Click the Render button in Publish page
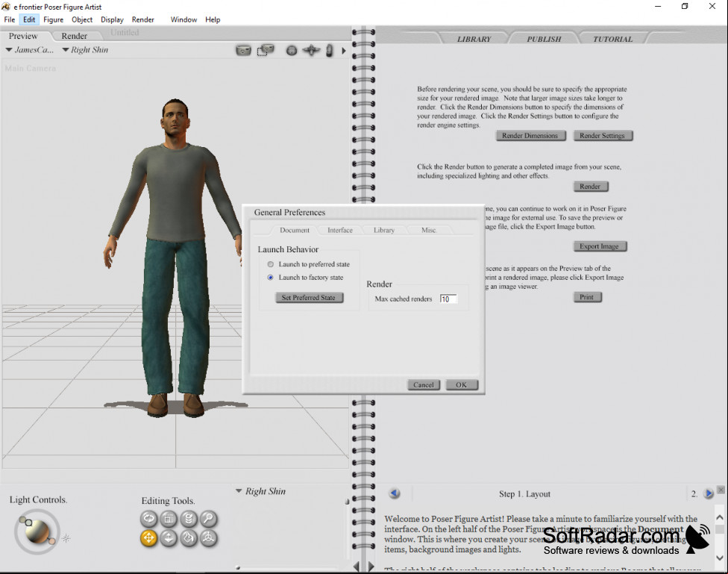 pos(591,187)
